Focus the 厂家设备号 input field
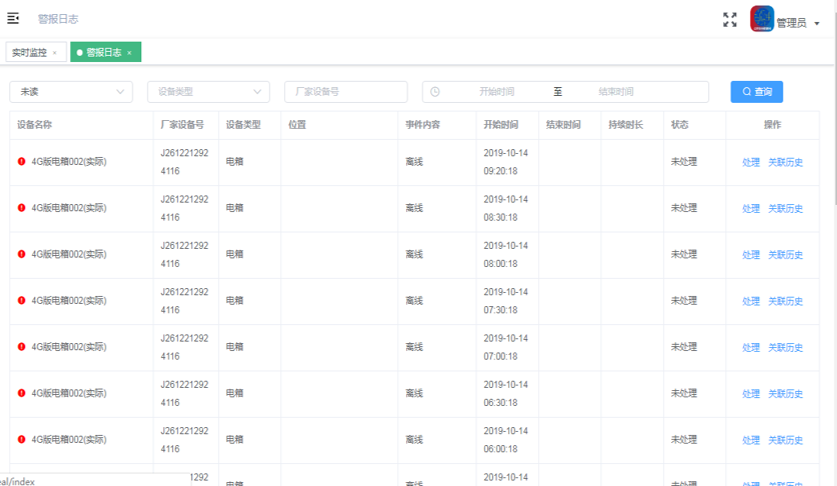The width and height of the screenshot is (837, 486). (x=346, y=92)
